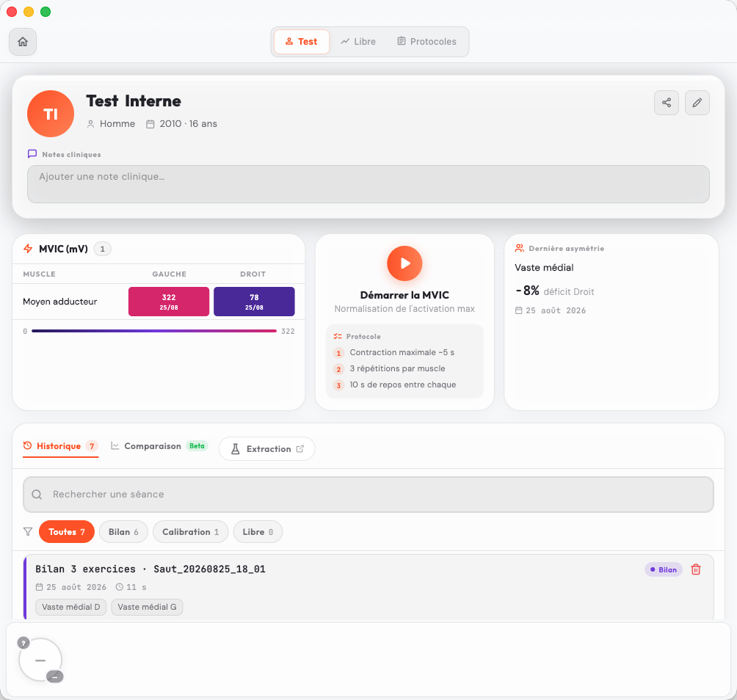
Task: Click the -8% déficit Droit value
Action: 555,291
